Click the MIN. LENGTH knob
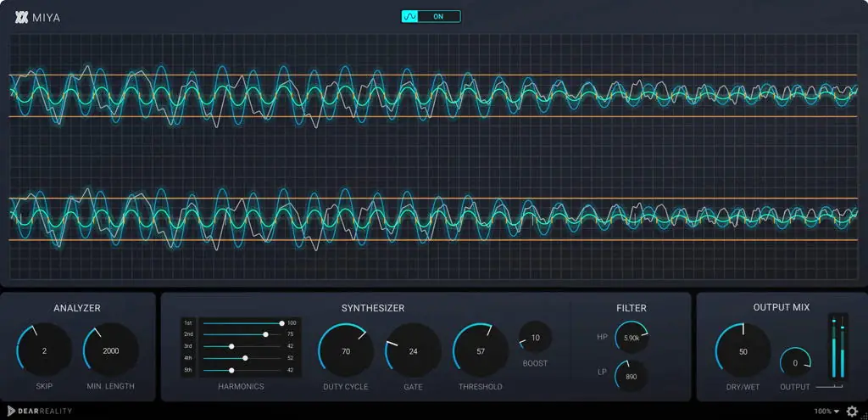This screenshot has height=420, width=868. click(x=110, y=350)
